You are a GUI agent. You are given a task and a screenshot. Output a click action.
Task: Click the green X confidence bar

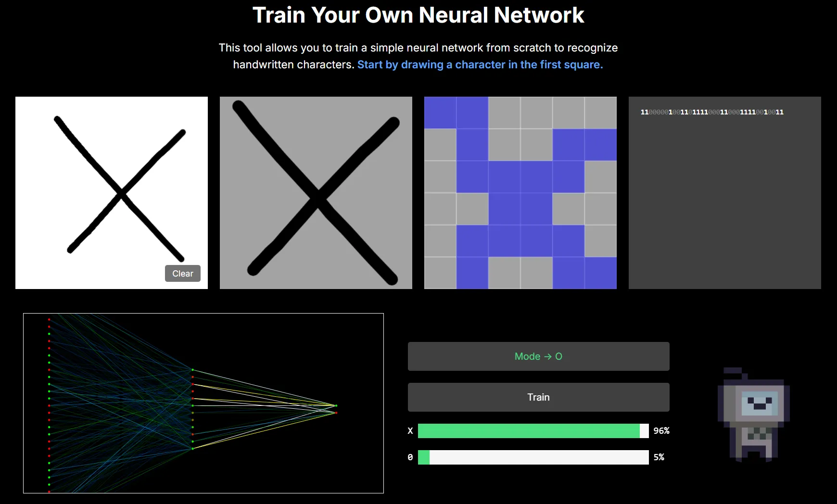[529, 431]
